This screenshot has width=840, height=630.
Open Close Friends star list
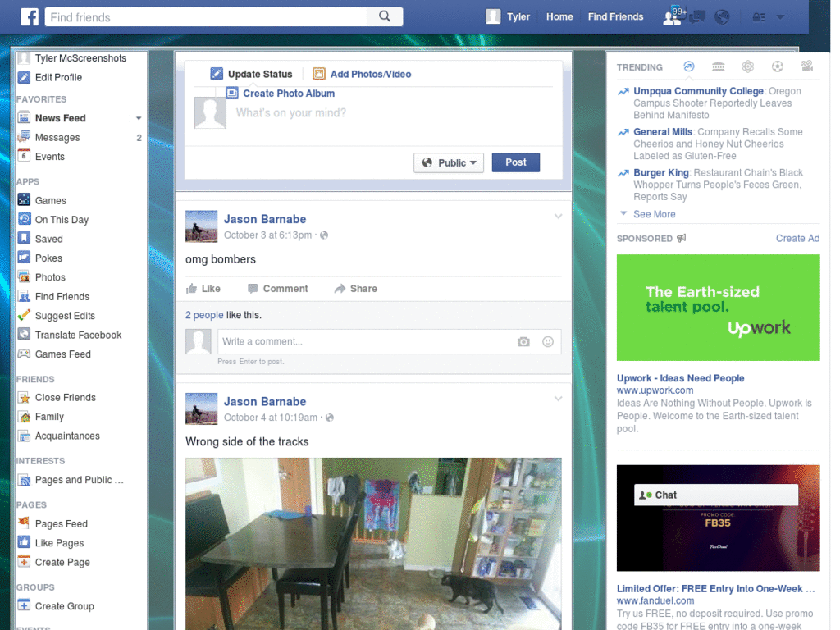[x=57, y=398]
